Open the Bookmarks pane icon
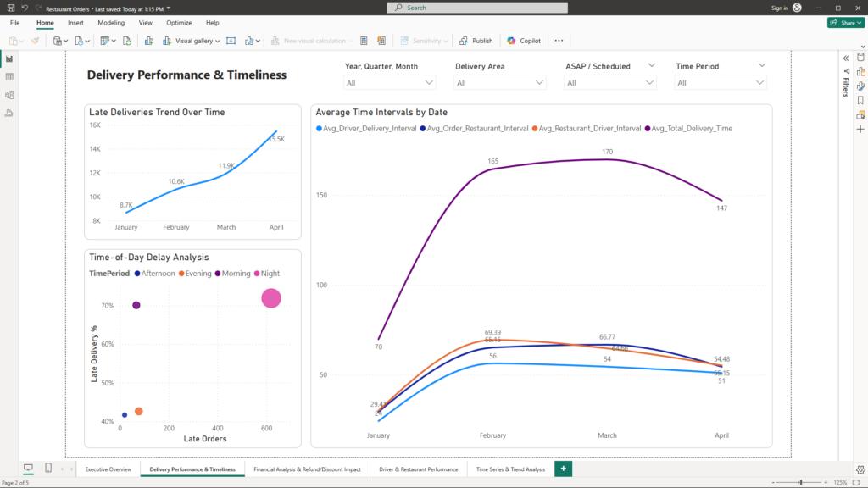This screenshot has width=868, height=488. pyautogui.click(x=860, y=100)
